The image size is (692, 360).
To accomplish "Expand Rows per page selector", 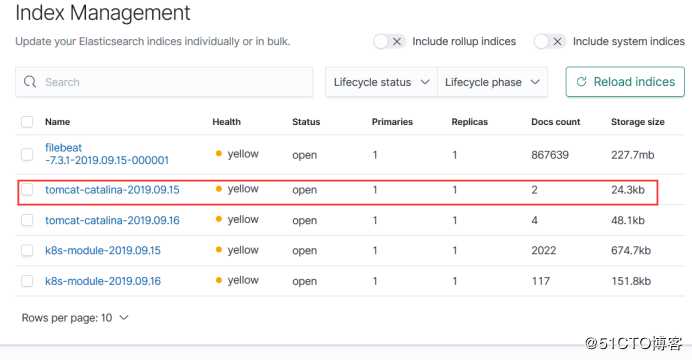I will (x=75, y=318).
